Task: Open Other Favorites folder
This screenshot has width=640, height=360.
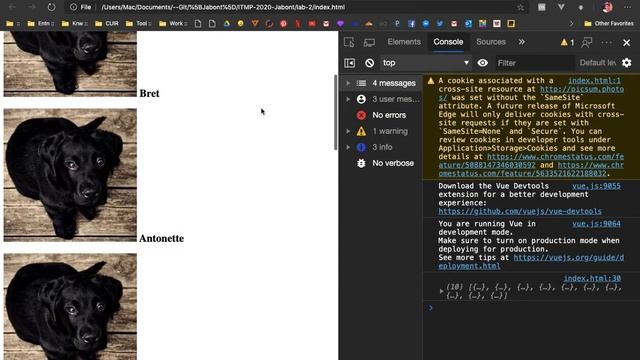Action: [609, 24]
